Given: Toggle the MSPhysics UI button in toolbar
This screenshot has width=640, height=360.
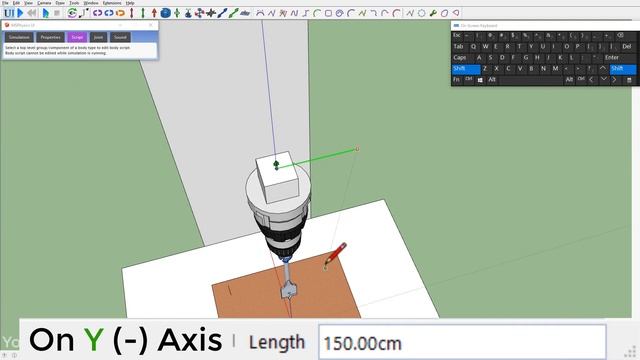Looking at the screenshot, I should click(x=9, y=13).
